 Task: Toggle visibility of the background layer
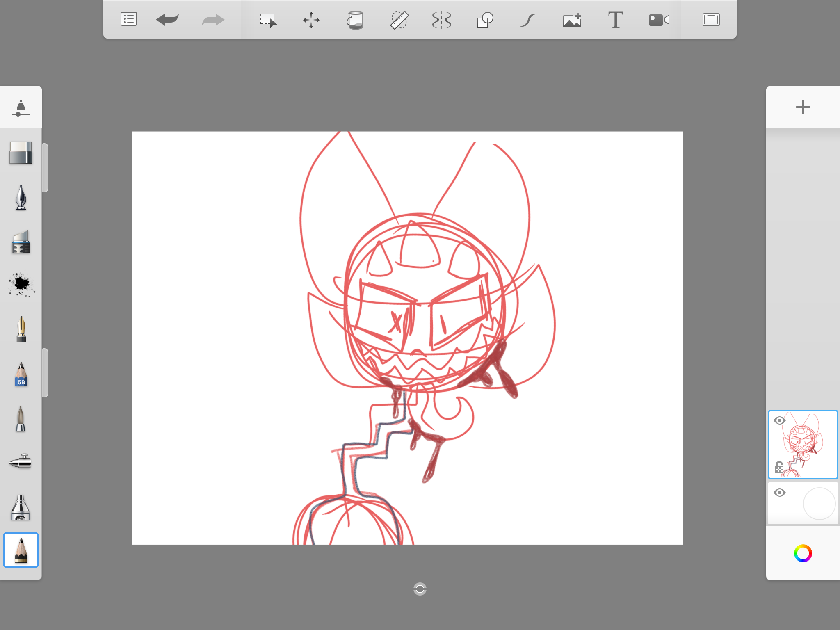[779, 493]
